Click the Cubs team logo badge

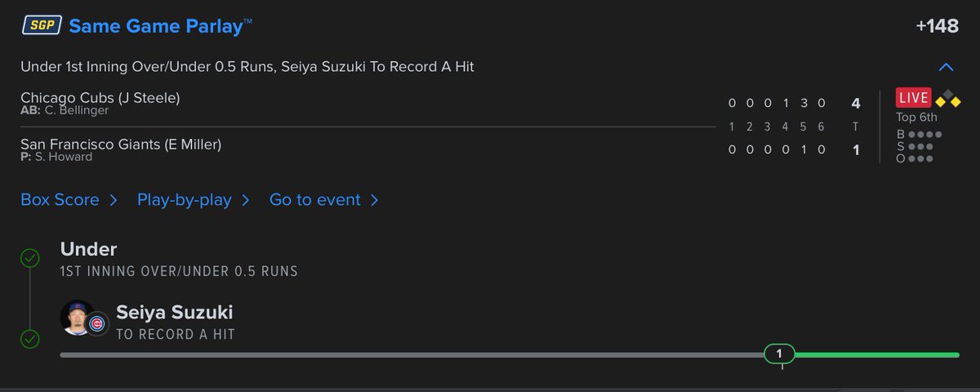tap(97, 324)
